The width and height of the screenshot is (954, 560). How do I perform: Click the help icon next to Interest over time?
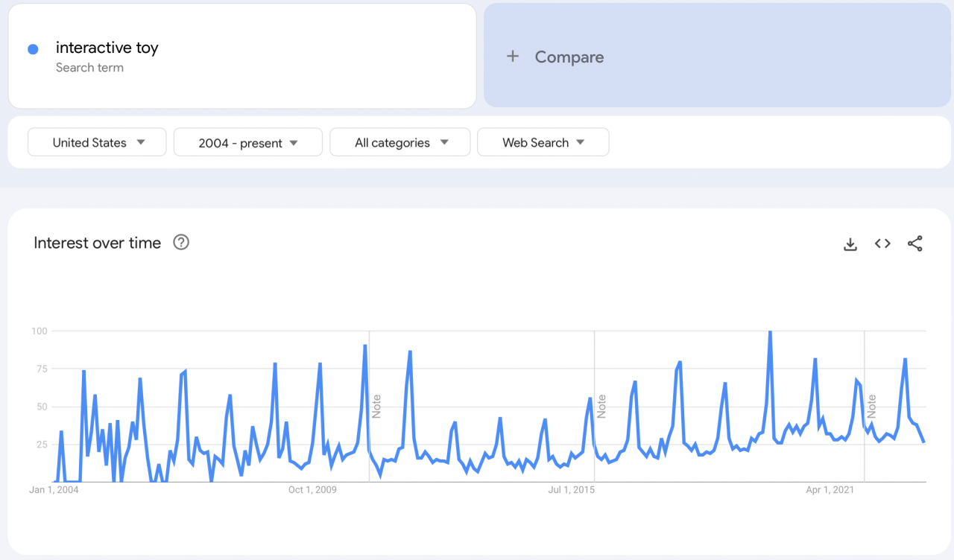tap(180, 242)
